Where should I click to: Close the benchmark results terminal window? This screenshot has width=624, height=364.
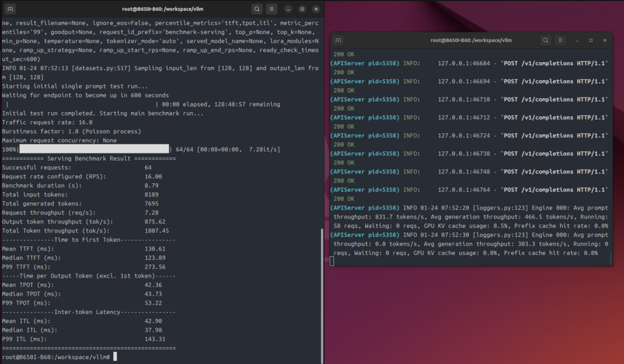click(317, 9)
